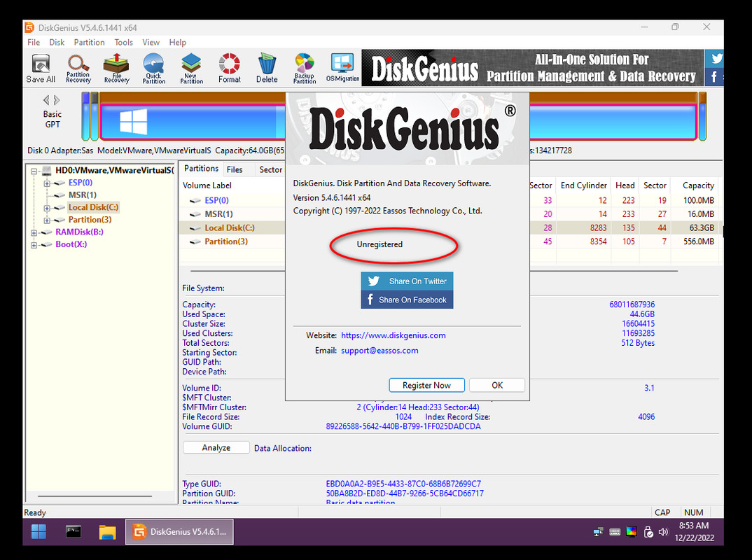Open the View menu
Screen dimensions: 752x560
(x=151, y=42)
